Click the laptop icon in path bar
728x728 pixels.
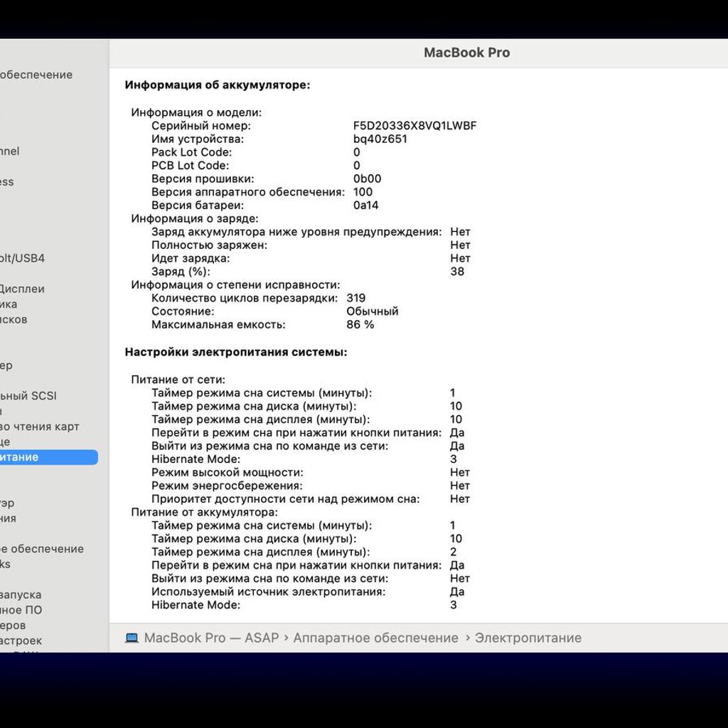point(132,638)
